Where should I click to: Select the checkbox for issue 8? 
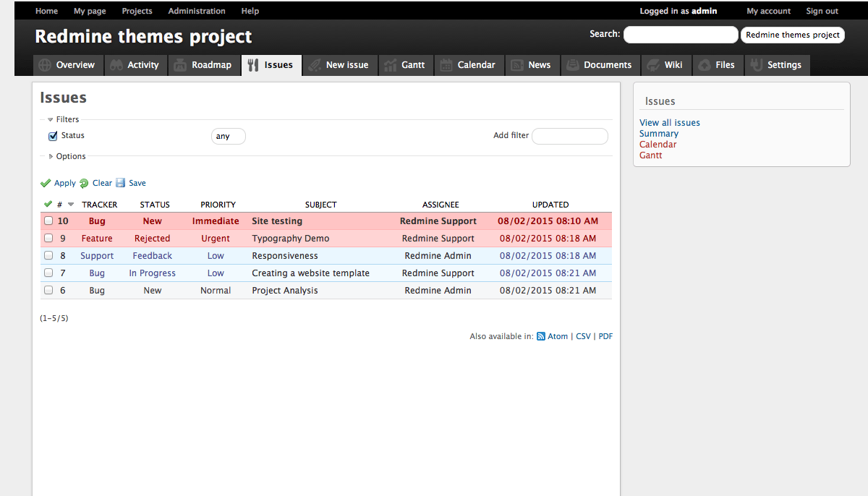[x=48, y=255]
